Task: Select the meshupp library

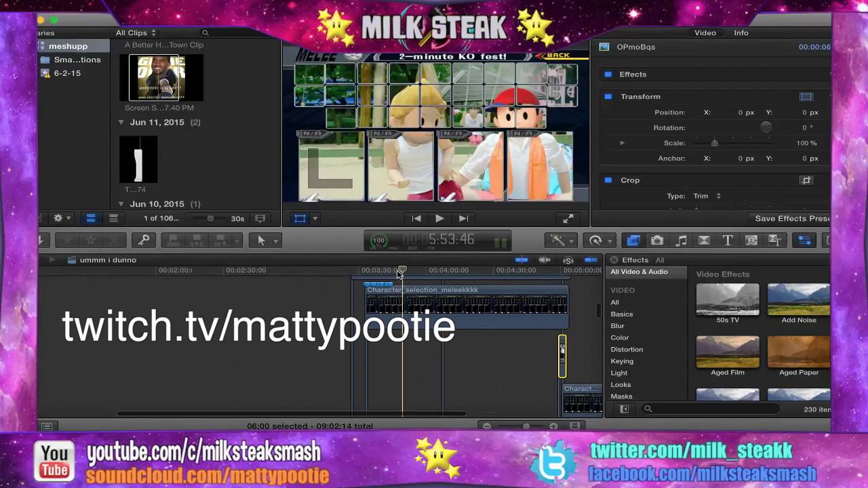Action: pos(68,46)
